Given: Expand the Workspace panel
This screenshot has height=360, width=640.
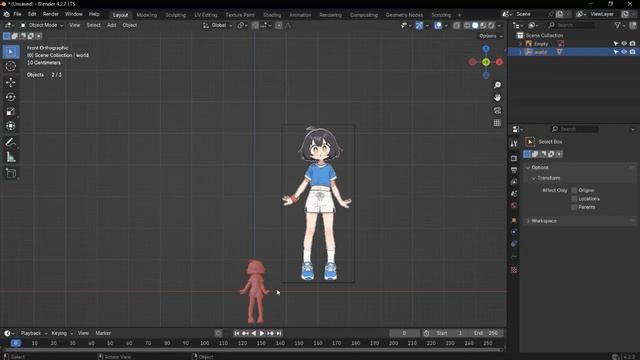Looking at the screenshot, I should [528, 221].
